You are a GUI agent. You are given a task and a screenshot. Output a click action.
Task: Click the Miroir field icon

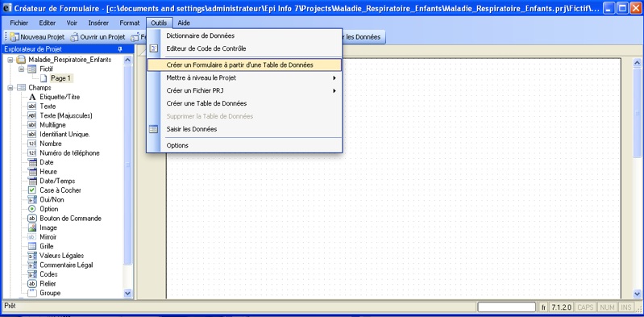[x=32, y=237]
